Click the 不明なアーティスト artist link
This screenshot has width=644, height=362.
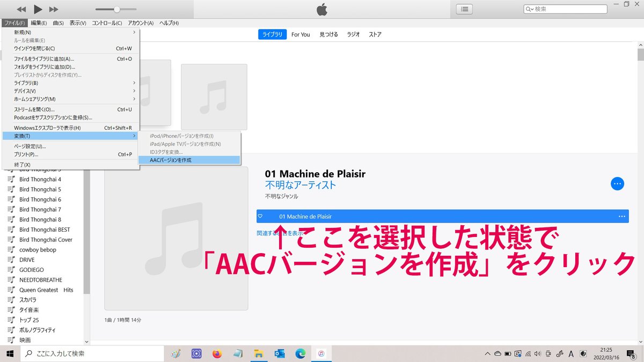coord(301,185)
